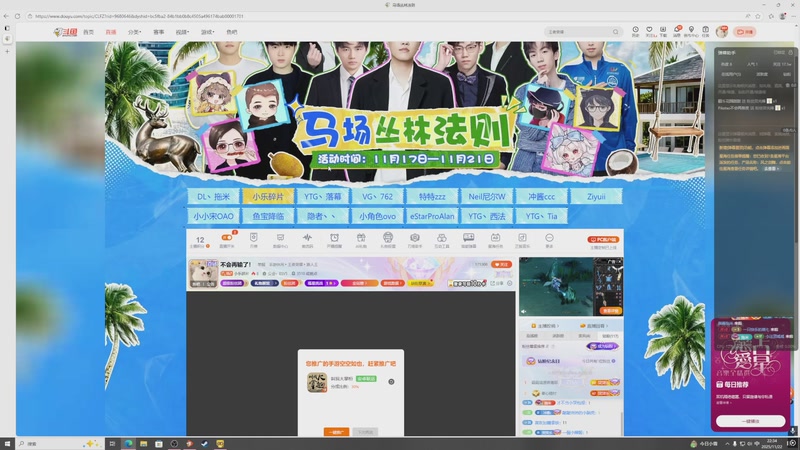Select the last tab of ranking panel
The height and width of the screenshot is (450, 800).
pyautogui.click(x=610, y=336)
